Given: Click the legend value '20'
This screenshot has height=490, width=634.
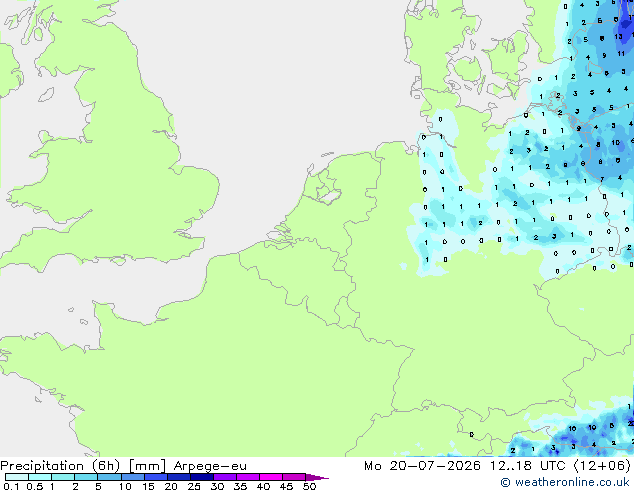Looking at the screenshot, I should coord(171,486).
